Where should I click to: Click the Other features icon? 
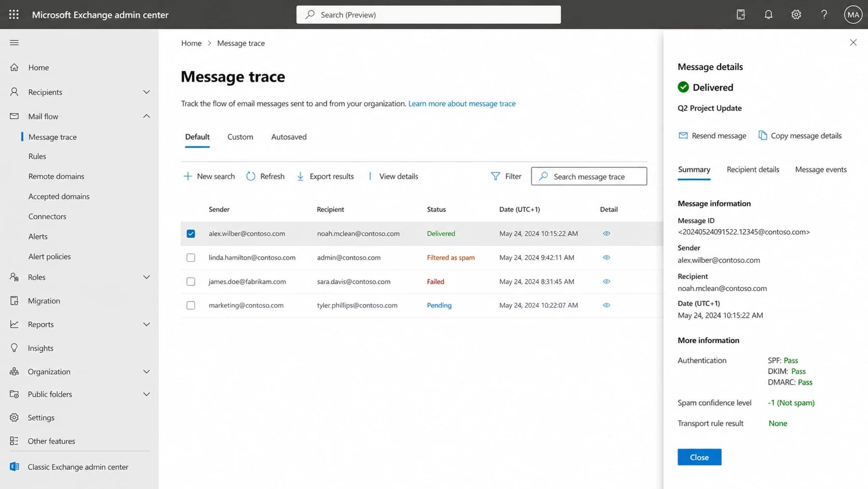coord(14,441)
